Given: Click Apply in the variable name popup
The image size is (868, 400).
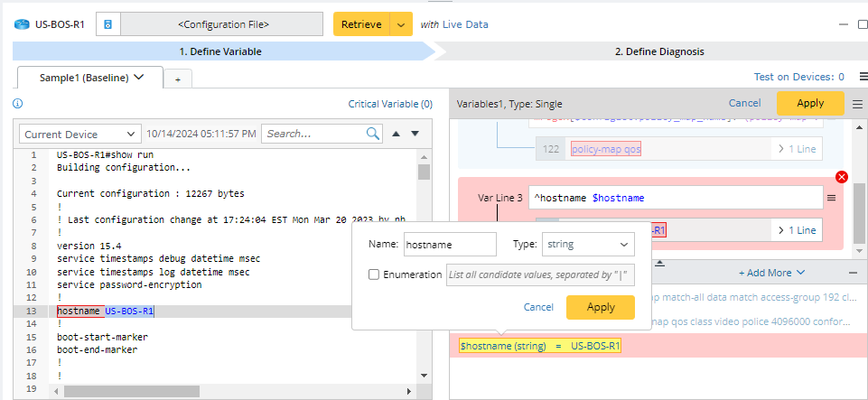Looking at the screenshot, I should click(x=600, y=307).
